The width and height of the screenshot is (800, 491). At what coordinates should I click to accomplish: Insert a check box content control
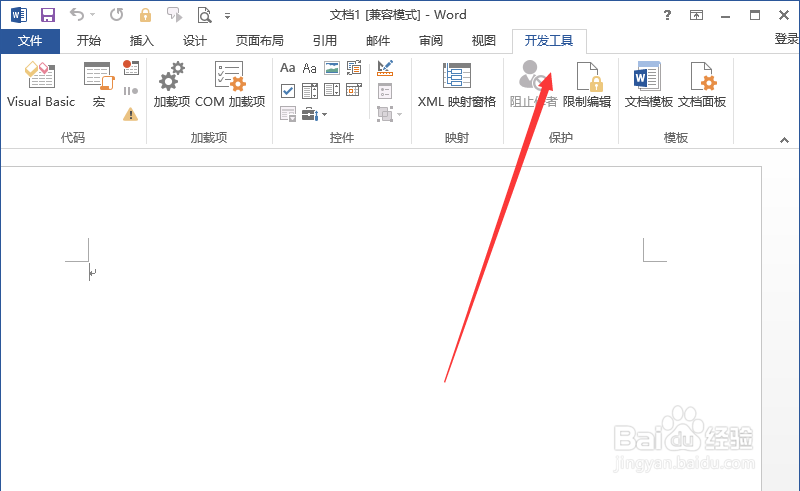pos(288,91)
